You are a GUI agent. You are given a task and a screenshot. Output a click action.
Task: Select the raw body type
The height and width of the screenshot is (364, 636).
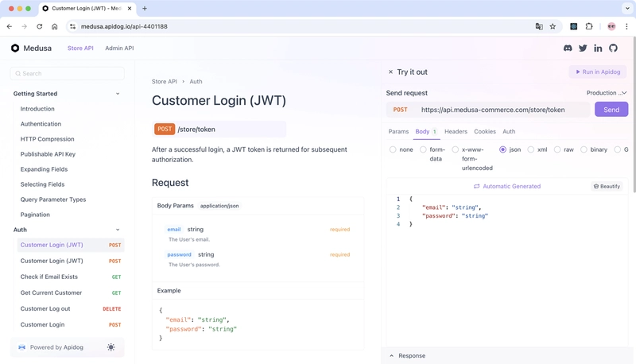557,149
